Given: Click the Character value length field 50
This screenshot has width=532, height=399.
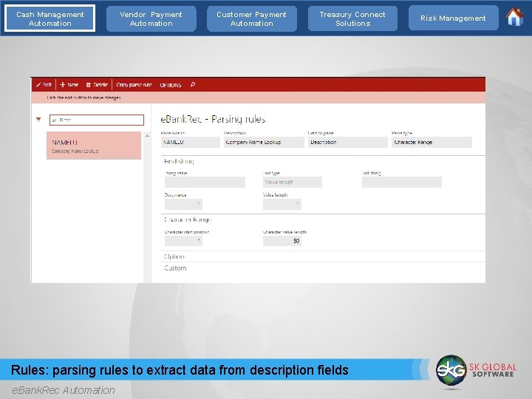Looking at the screenshot, I should (282, 241).
